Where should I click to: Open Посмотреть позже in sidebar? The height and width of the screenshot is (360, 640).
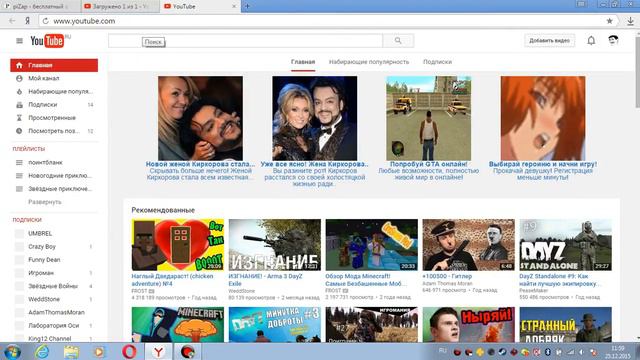coord(54,131)
